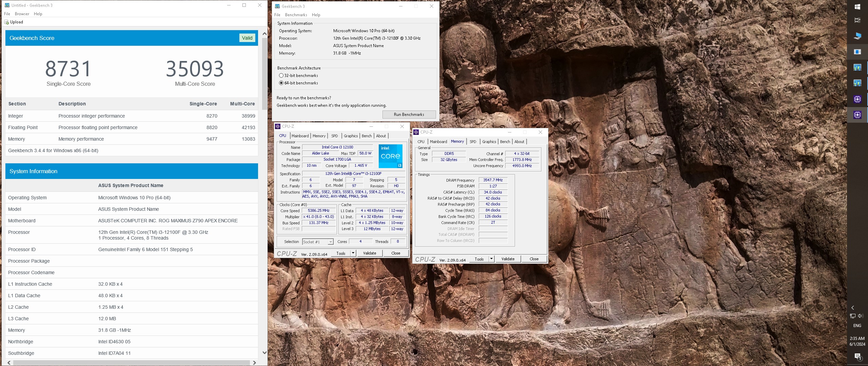This screenshot has width=868, height=366.
Task: Switch to the Graphics tab in the CPU-Z Memory window
Action: (489, 142)
